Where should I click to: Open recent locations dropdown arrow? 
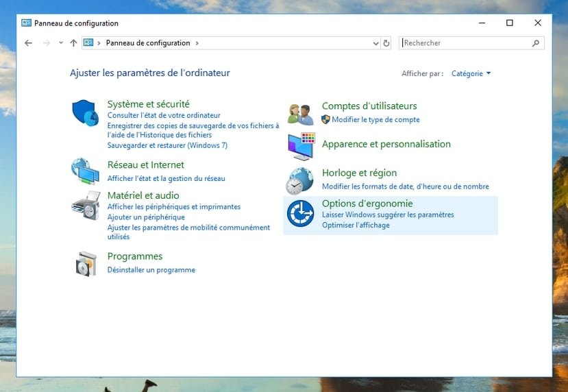coord(61,42)
